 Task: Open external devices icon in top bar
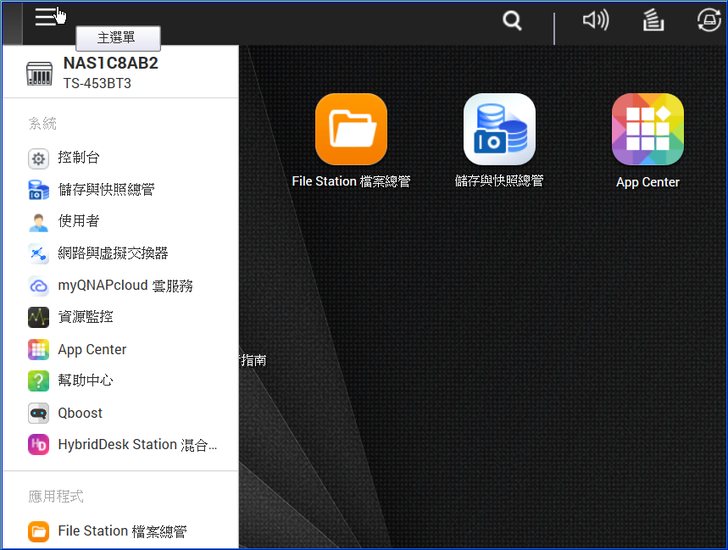(x=709, y=20)
